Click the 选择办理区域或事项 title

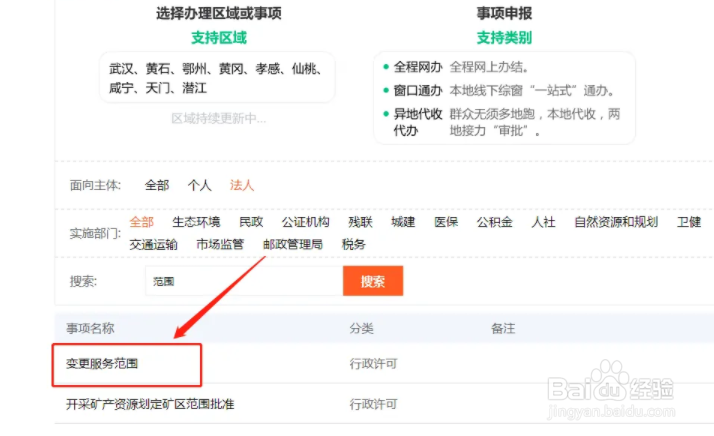coord(219,13)
